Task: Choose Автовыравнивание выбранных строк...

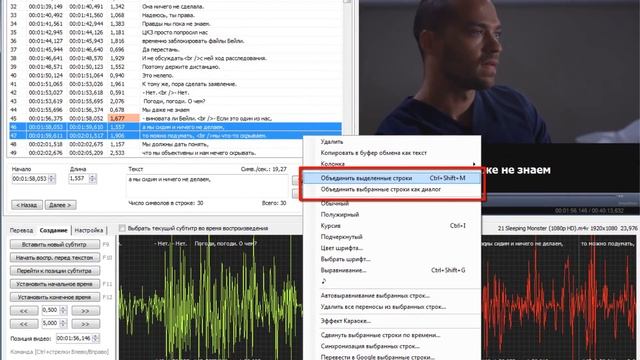Action: click(x=375, y=296)
